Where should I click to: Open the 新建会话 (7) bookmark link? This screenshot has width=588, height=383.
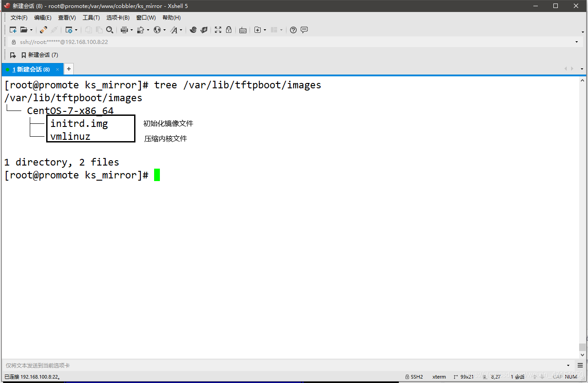coord(40,55)
